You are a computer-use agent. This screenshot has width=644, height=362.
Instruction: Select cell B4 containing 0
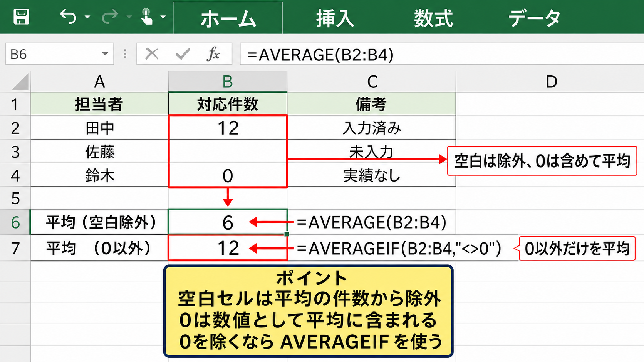click(x=228, y=175)
